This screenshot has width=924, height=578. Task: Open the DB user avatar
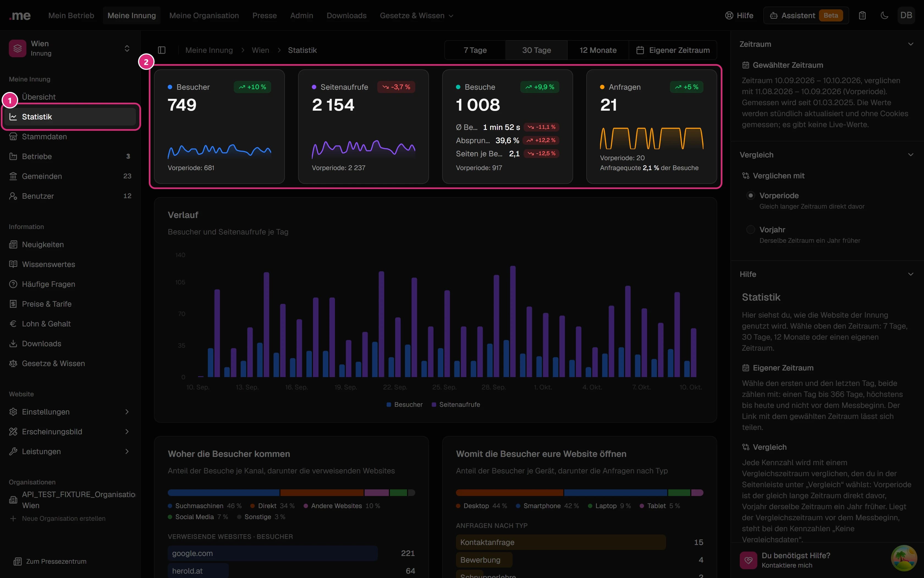[x=906, y=15]
